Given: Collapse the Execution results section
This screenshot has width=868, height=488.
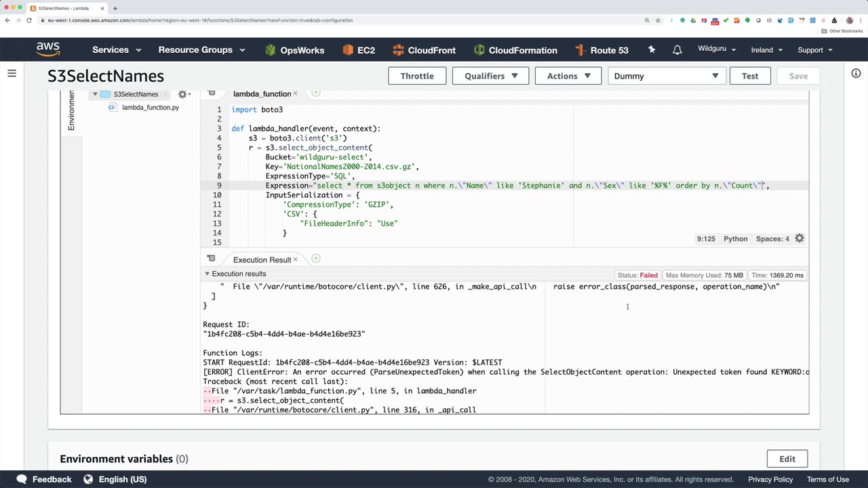Looking at the screenshot, I should coord(207,274).
